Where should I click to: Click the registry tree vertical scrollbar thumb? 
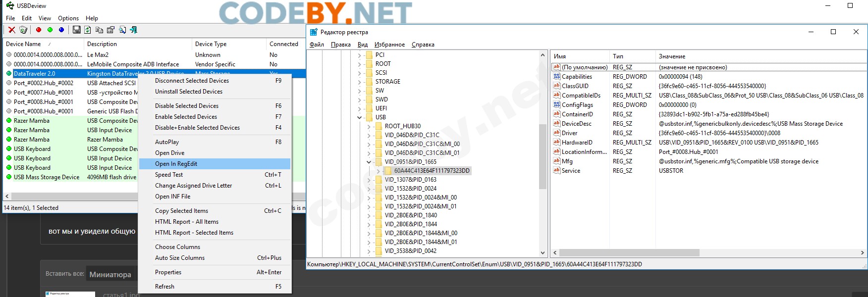coord(542,156)
